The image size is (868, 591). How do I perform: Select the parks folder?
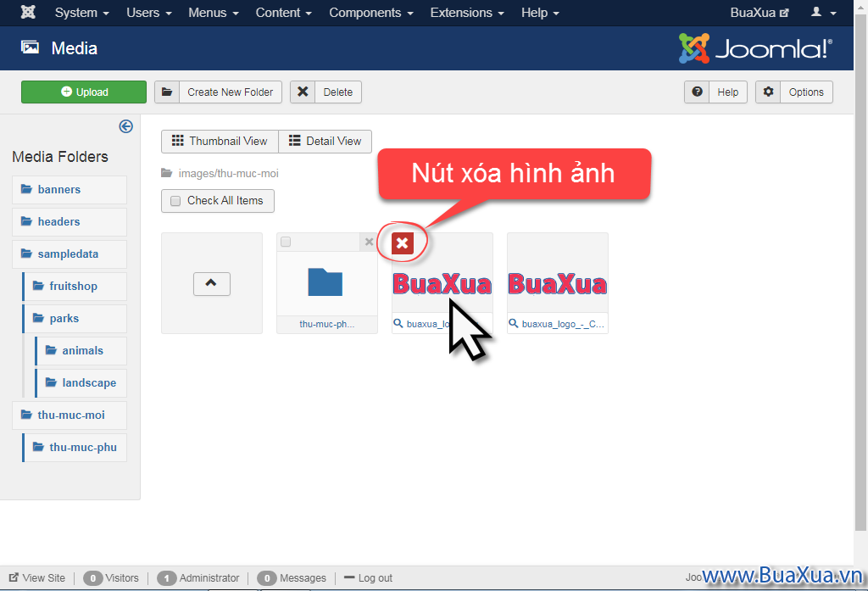[75, 318]
